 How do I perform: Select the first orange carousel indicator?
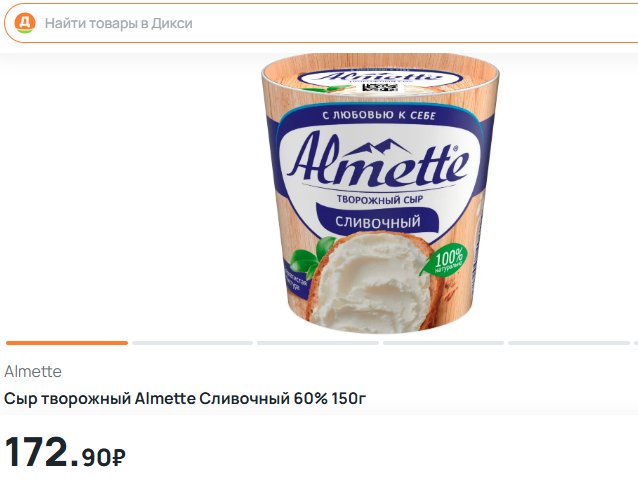67,343
